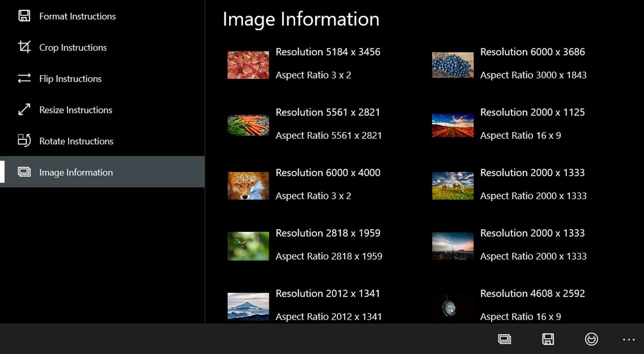Image resolution: width=644 pixels, height=354 pixels.
Task: Open Format Instructions menu item
Action: point(102,16)
